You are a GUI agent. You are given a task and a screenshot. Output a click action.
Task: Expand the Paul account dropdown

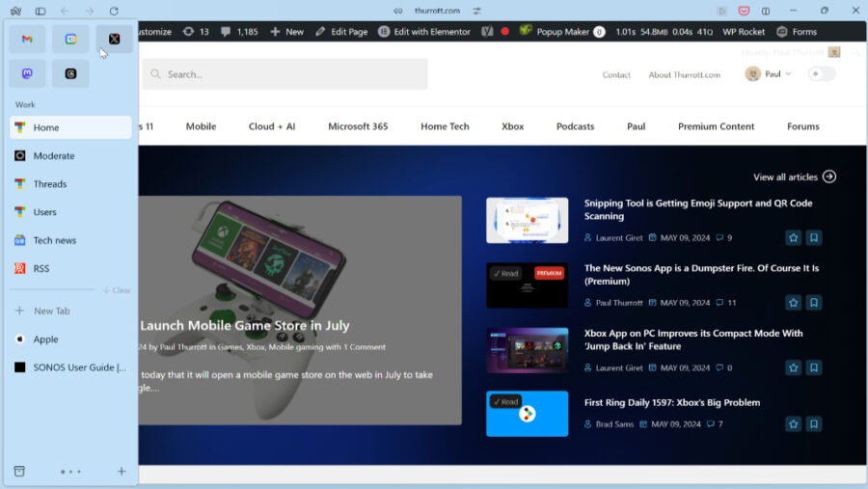(769, 74)
